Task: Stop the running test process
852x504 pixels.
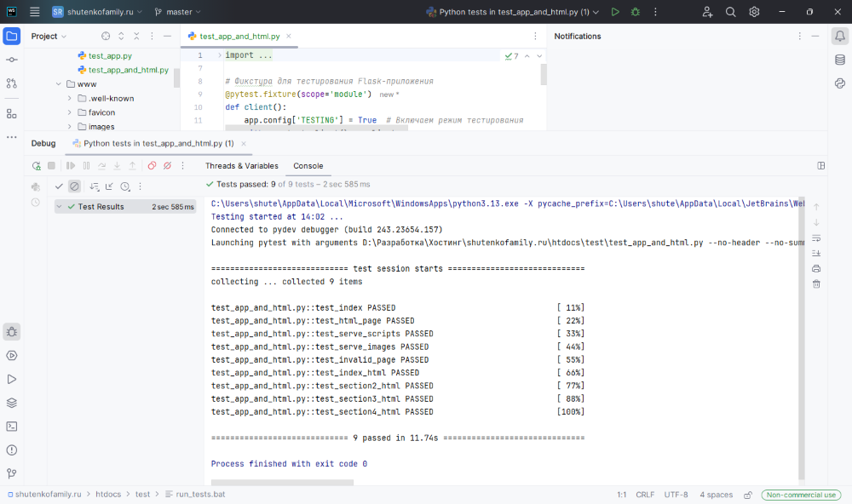Action: coord(52,166)
